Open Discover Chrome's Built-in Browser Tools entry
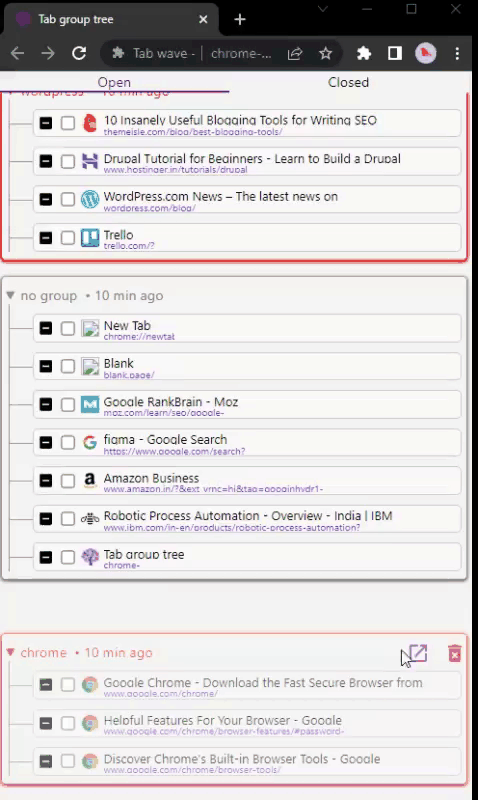This screenshot has width=478, height=800. coord(247,761)
